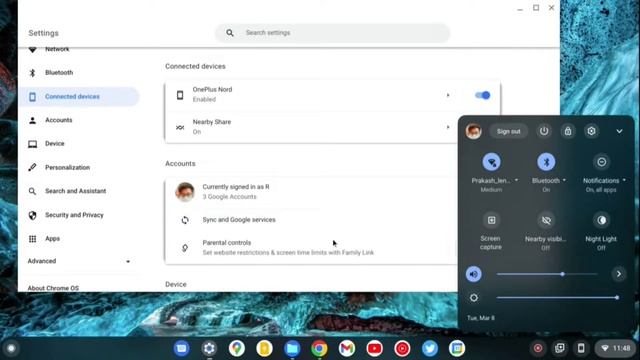
Task: Open YouTube Music on the shelf
Action: click(402, 348)
